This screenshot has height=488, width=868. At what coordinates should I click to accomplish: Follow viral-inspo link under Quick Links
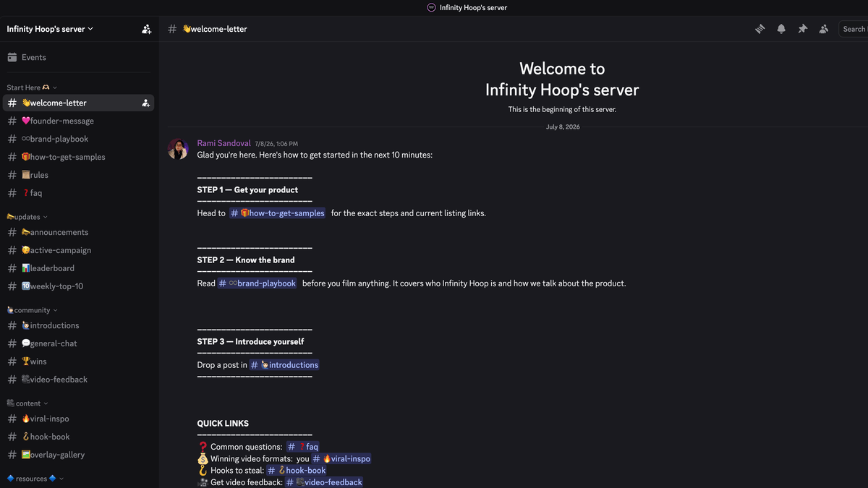point(342,458)
